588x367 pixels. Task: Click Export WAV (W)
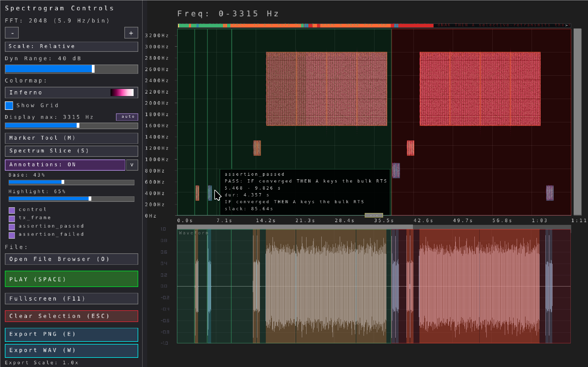[x=72, y=350]
